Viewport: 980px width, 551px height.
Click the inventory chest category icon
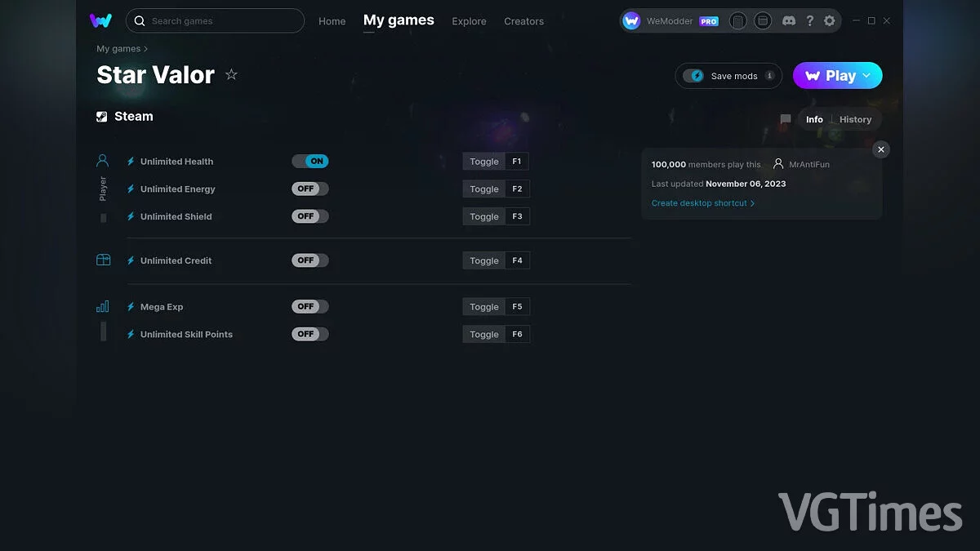pyautogui.click(x=103, y=260)
